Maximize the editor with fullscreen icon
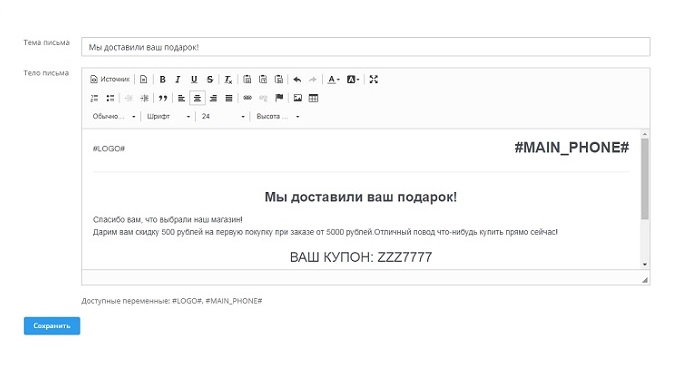 point(373,80)
